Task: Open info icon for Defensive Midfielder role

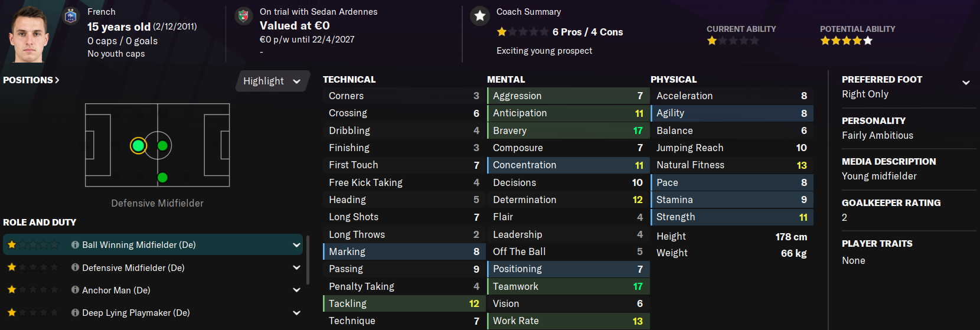Action: coord(75,267)
